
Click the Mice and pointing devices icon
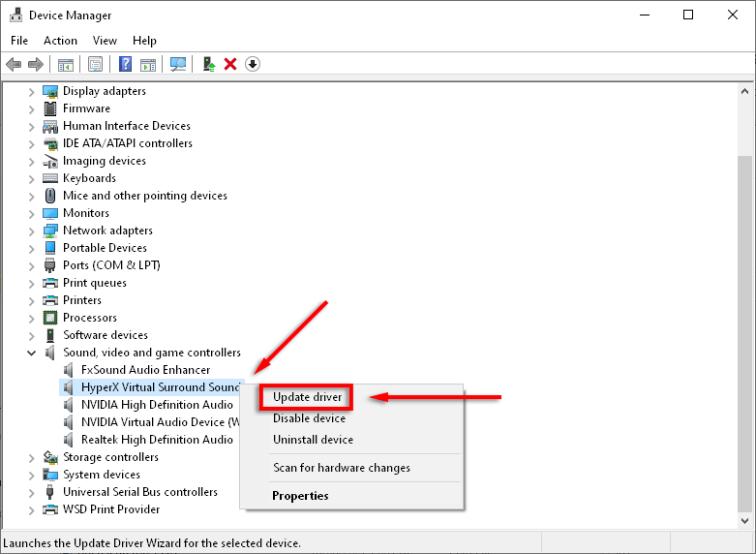50,196
